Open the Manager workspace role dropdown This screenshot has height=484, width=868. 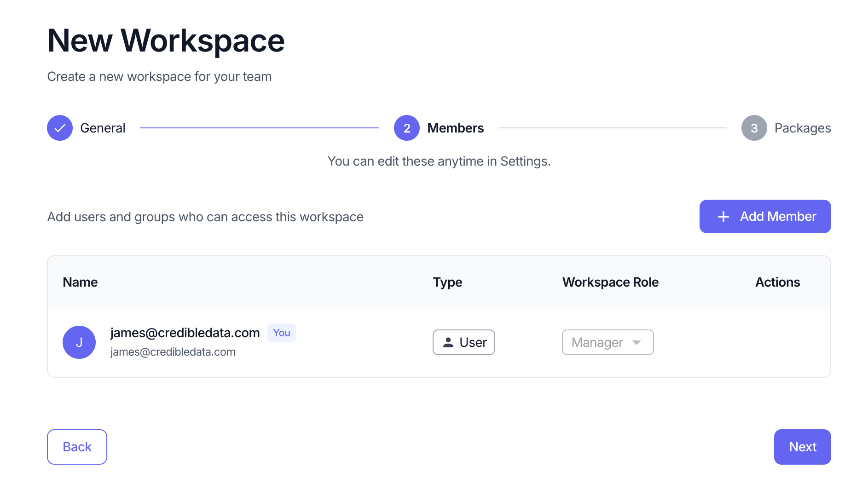click(x=608, y=342)
